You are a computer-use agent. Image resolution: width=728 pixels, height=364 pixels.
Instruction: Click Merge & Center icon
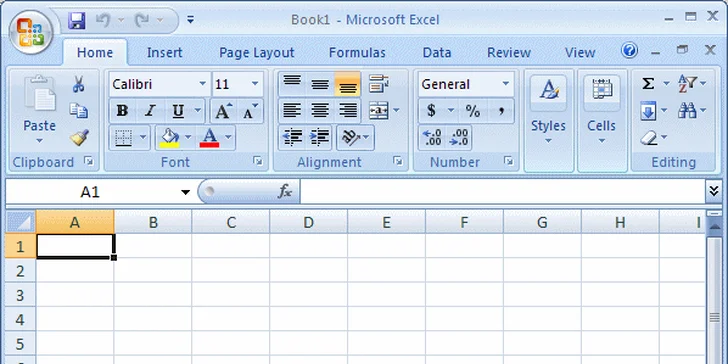378,110
